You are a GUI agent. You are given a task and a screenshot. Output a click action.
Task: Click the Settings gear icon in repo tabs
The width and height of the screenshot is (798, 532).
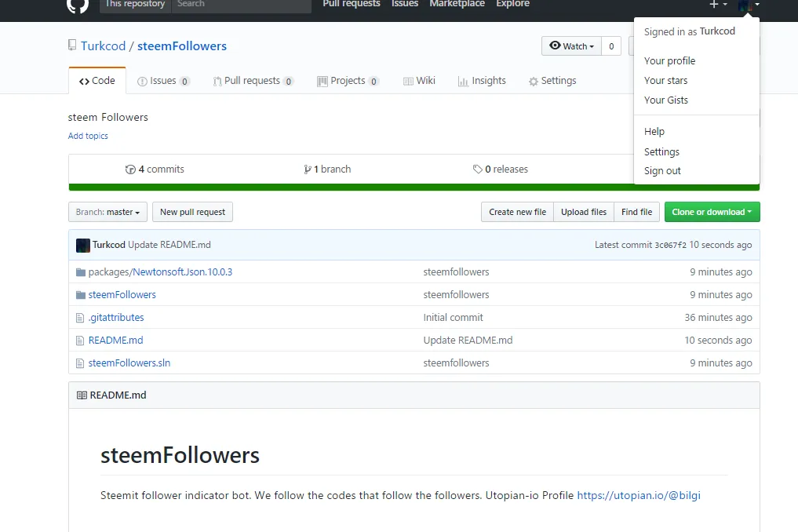534,82
